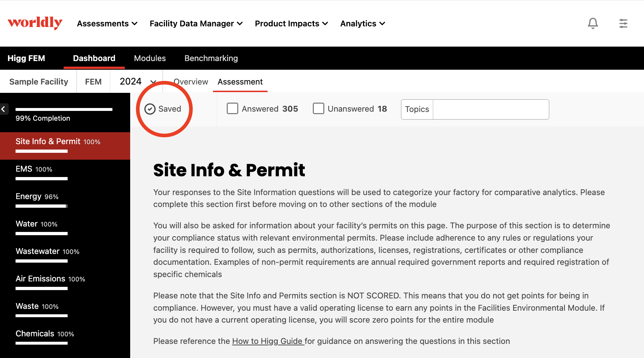Collapse the sidebar with the left arrow
644x358 pixels.
click(x=4, y=109)
